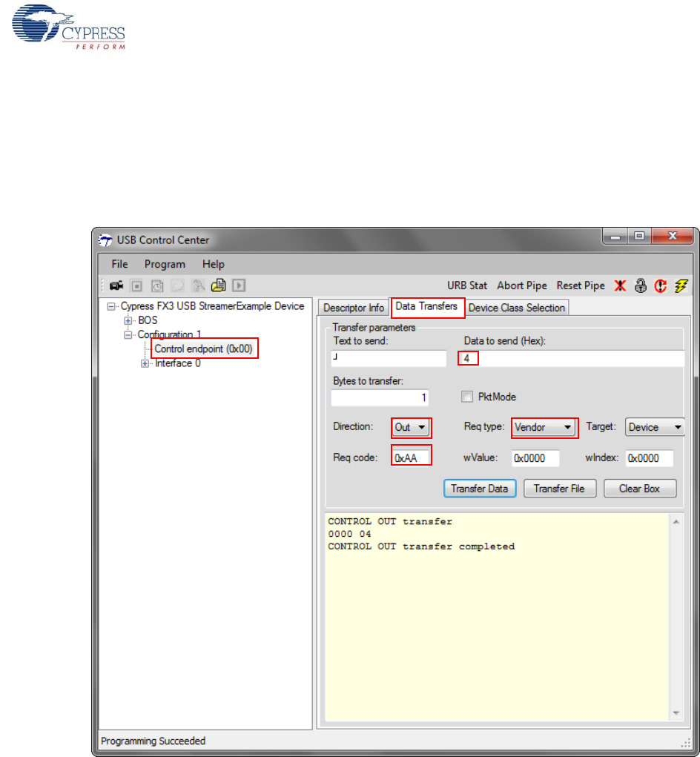
Task: Select Control endpoint (0x00) in tree
Action: [x=206, y=348]
